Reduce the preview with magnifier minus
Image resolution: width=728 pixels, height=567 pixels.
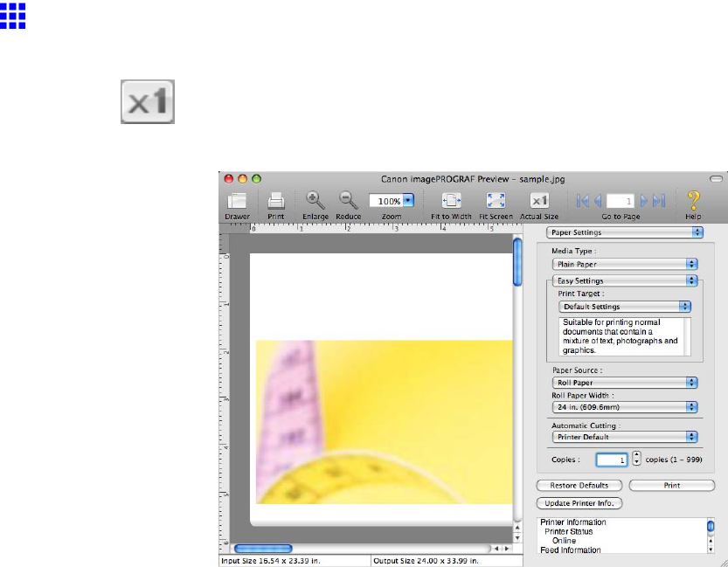point(348,200)
